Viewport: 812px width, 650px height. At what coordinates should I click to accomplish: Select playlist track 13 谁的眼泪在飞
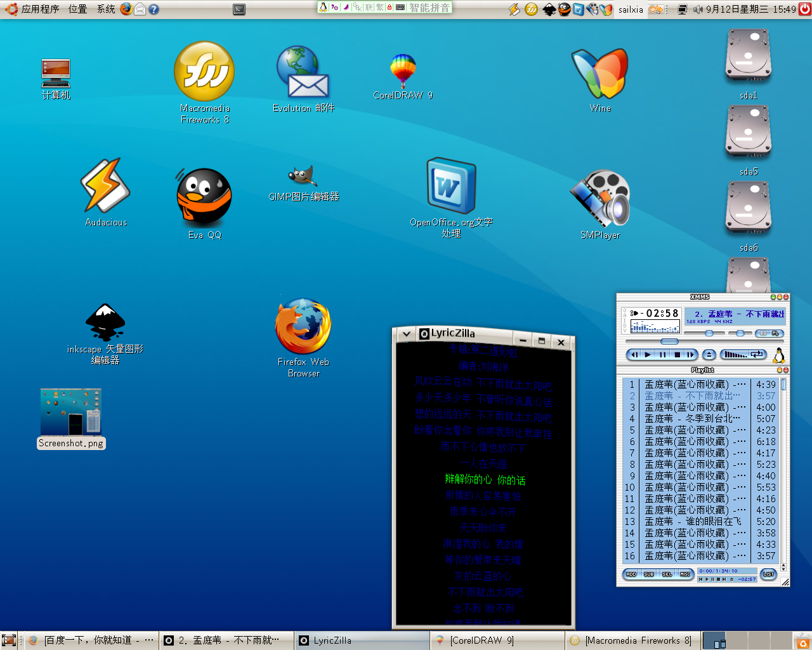pyautogui.click(x=701, y=522)
